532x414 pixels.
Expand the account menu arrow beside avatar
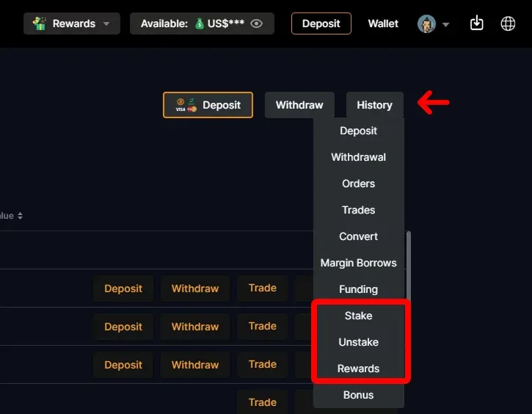[446, 24]
